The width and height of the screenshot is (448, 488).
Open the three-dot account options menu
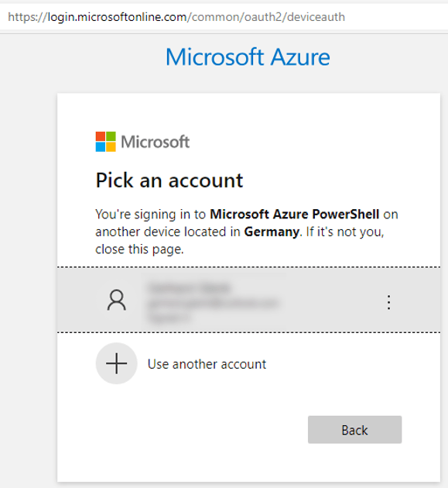(388, 302)
